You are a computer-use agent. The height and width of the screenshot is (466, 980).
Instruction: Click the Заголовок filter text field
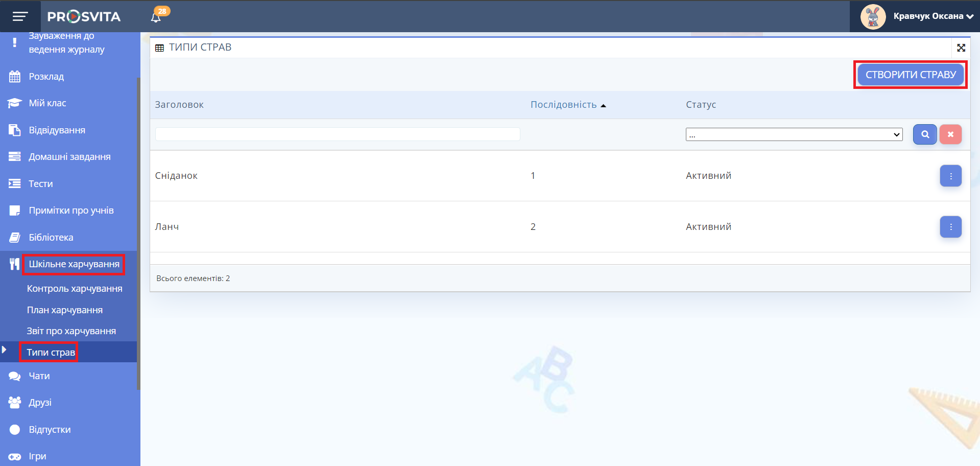337,134
